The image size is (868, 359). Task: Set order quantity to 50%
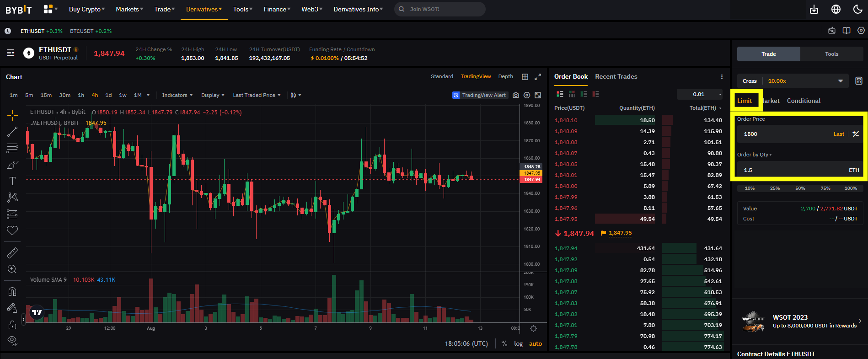[x=800, y=188]
